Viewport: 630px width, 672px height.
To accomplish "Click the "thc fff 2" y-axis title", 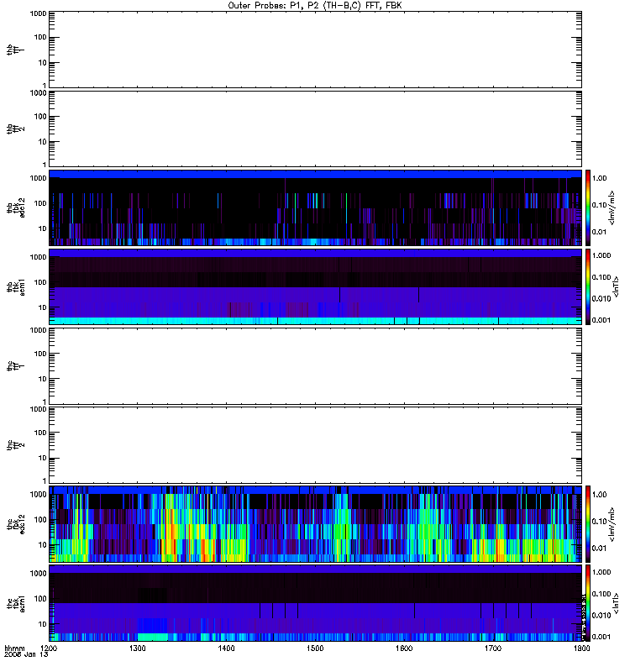I will pyautogui.click(x=15, y=445).
